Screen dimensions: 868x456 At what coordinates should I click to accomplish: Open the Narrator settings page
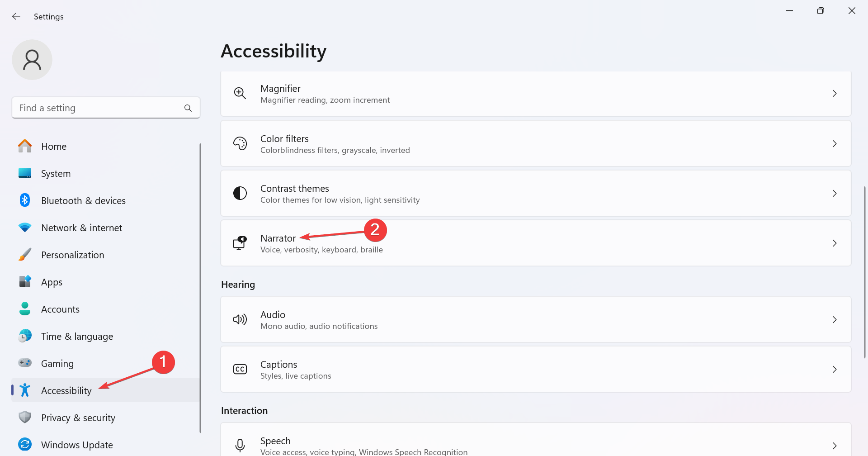[x=278, y=238]
